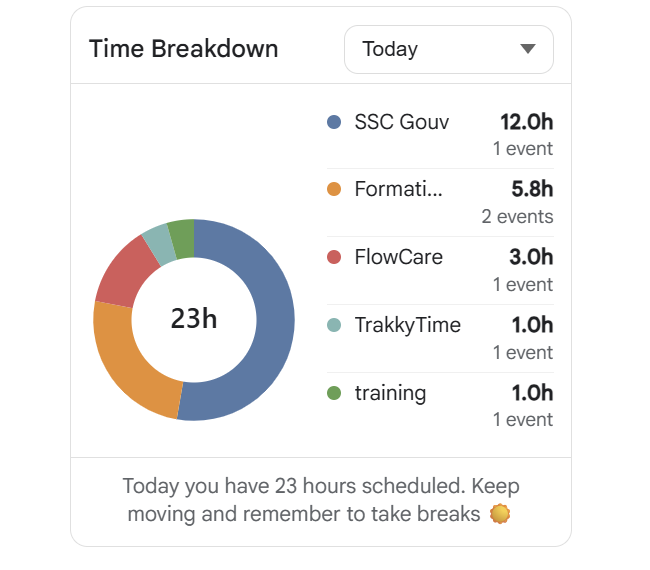Open the Today period dropdown
This screenshot has height=570, width=650.
point(448,49)
